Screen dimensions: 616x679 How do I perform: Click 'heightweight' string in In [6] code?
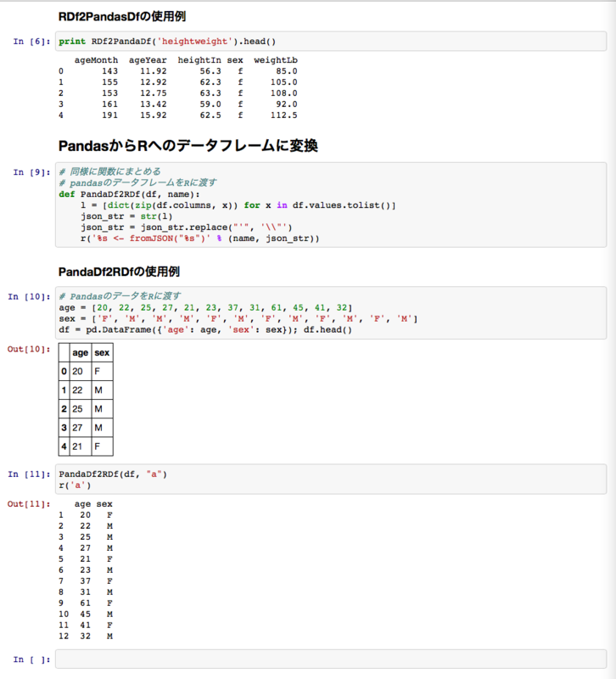[194, 42]
